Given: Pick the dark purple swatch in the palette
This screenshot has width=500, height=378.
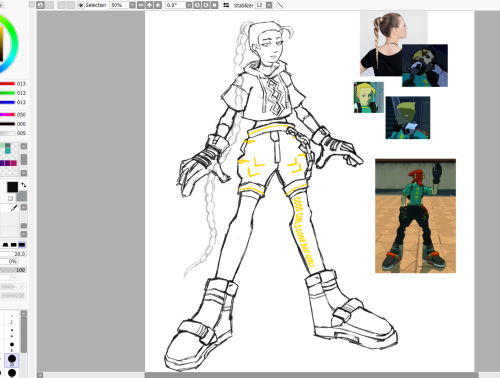Looking at the screenshot, I should click(x=7, y=163).
